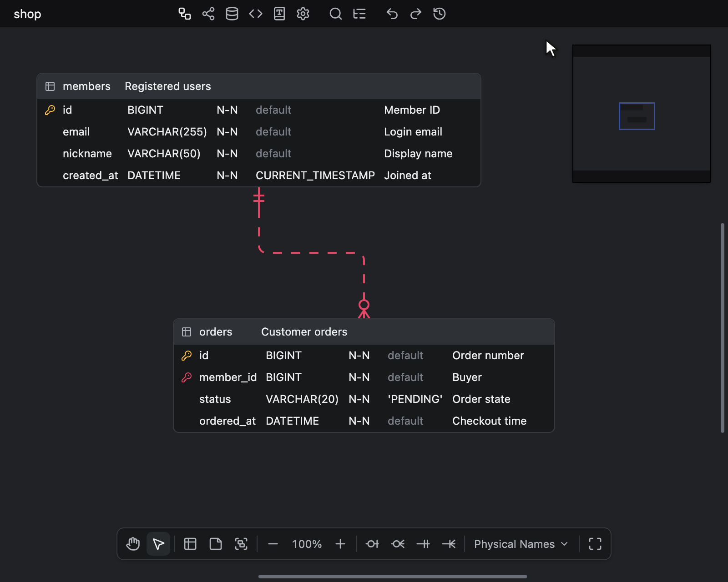Image resolution: width=728 pixels, height=582 pixels.
Task: Click the undo arrow icon
Action: (x=392, y=14)
